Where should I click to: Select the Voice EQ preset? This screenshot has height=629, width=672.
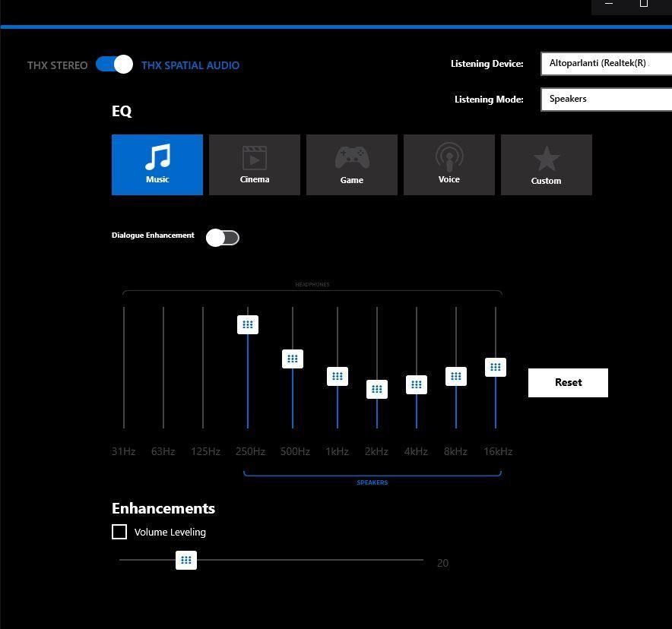click(x=449, y=165)
